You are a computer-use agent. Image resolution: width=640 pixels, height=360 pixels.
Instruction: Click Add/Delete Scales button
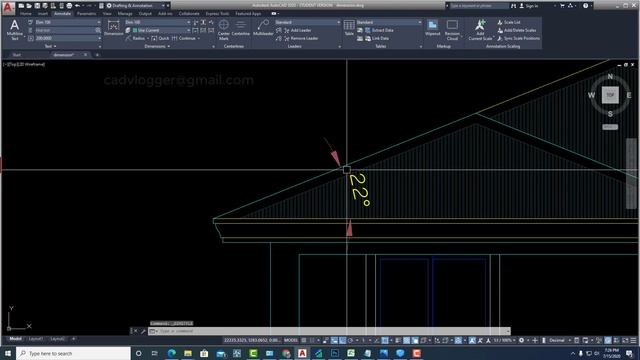coord(516,30)
